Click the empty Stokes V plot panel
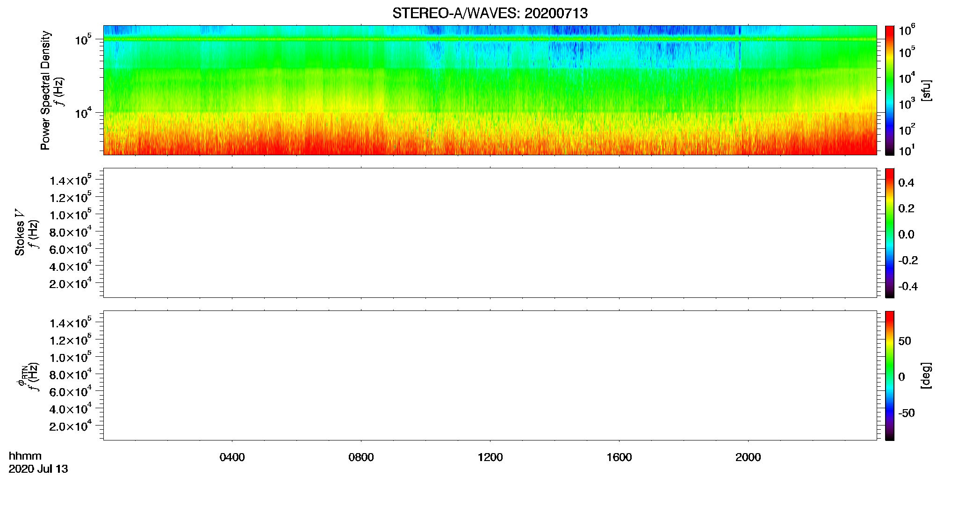Image resolution: width=980 pixels, height=505 pixels. click(490, 233)
